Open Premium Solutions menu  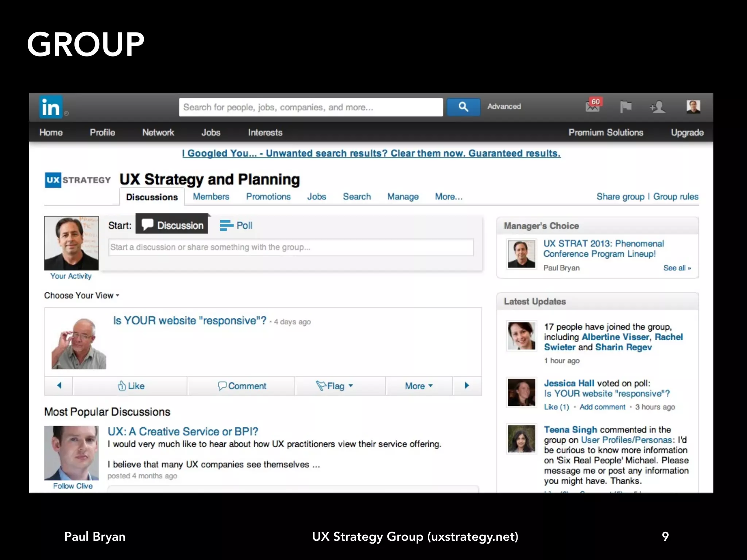pyautogui.click(x=606, y=132)
